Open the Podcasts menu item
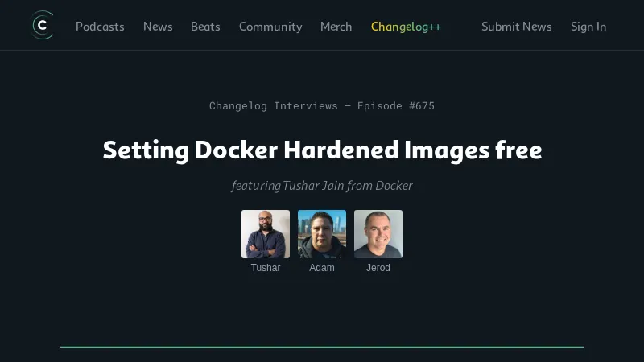Viewport: 644px width, 362px height. click(x=100, y=27)
